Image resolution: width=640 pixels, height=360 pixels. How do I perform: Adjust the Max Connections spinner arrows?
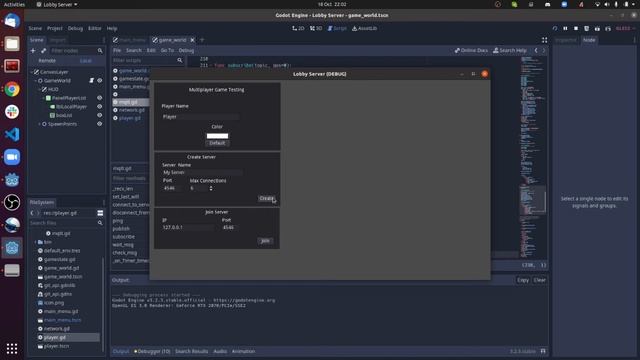pyautogui.click(x=211, y=188)
